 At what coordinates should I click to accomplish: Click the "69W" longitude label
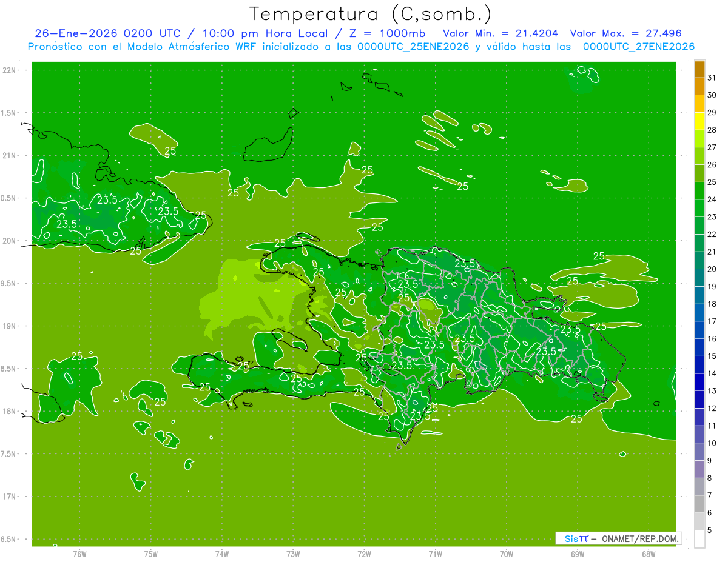pos(578,554)
